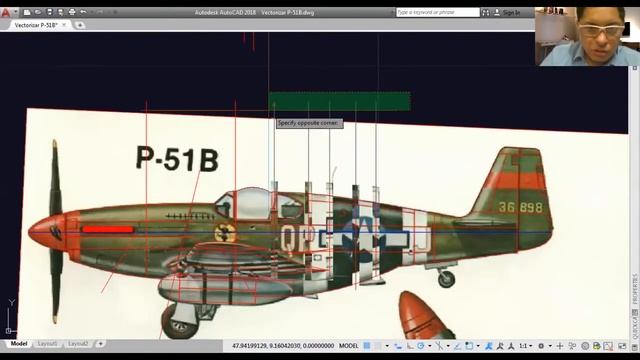Click the red bar on the aircraft nose
Viewport: 640px width, 360px height.
[108, 229]
